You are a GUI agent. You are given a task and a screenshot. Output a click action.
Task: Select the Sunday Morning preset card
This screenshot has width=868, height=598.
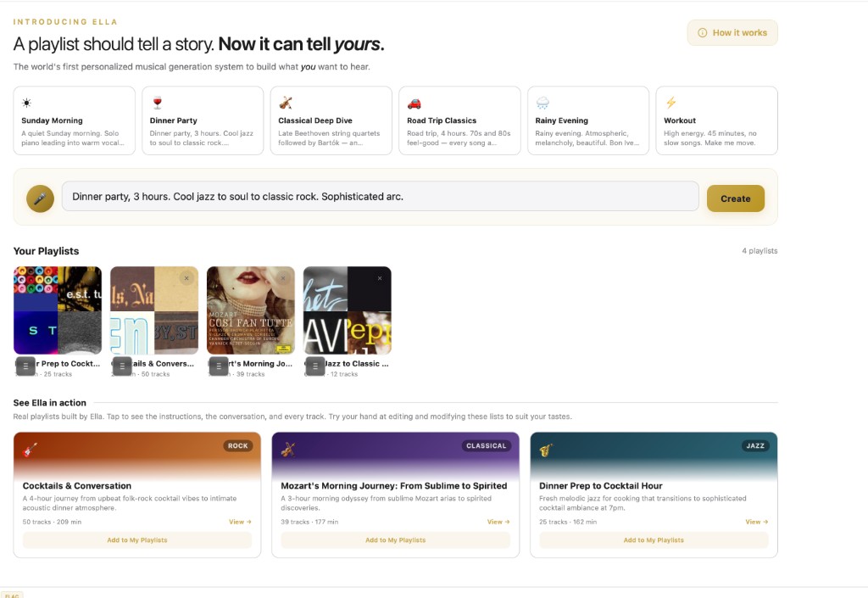(75, 120)
